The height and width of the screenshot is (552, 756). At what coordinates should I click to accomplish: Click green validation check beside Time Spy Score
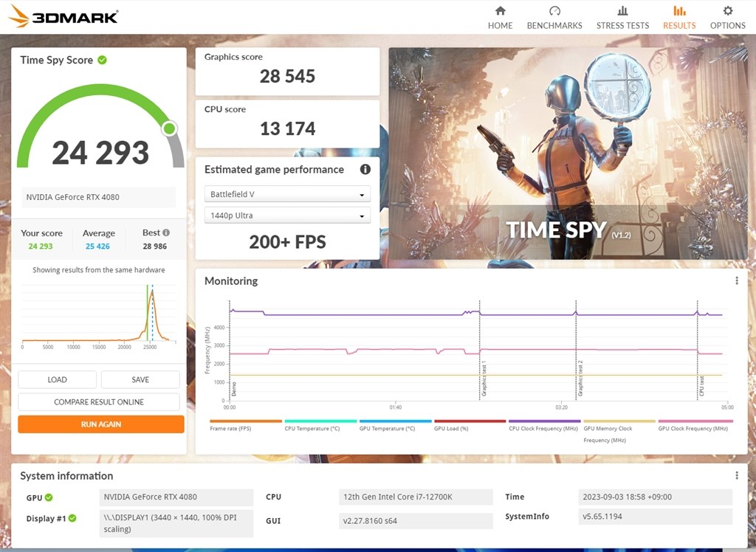click(102, 60)
